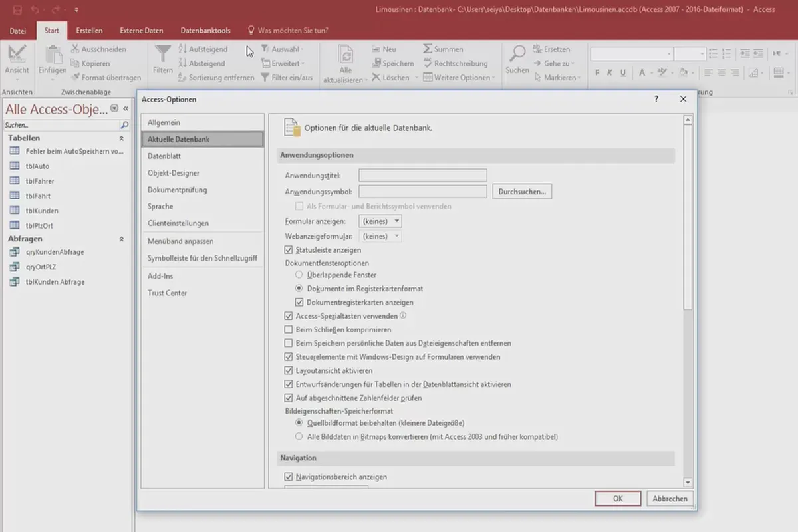Select Überlappende Fenster radio button
Viewport: 798px width, 532px height.
point(299,275)
